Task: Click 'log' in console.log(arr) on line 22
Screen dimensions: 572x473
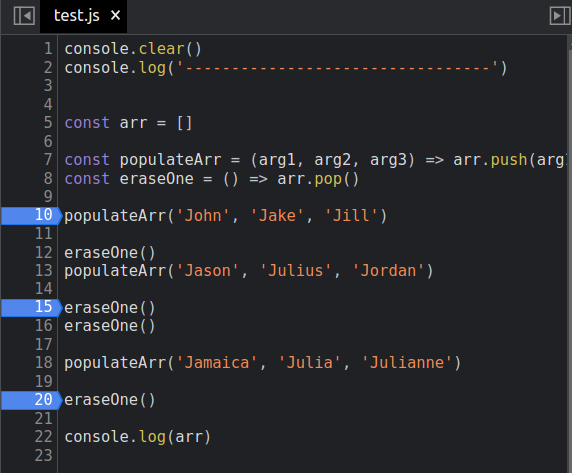Action: point(152,438)
